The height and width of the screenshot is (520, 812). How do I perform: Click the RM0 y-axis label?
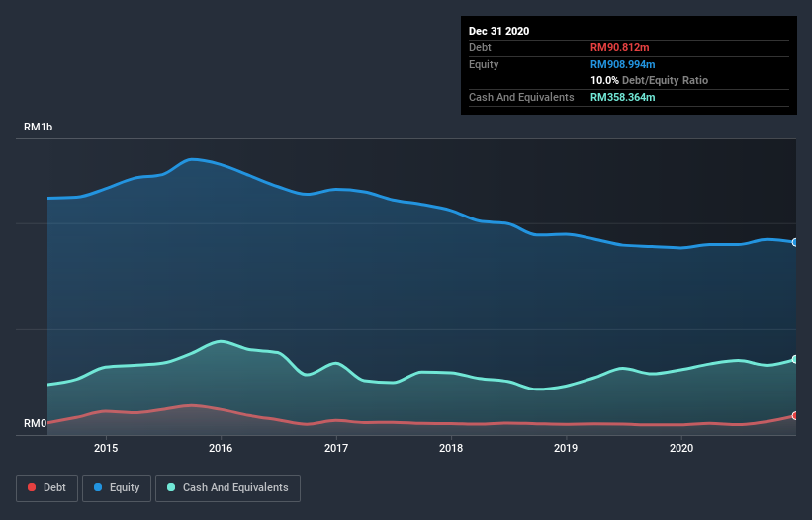click(36, 423)
